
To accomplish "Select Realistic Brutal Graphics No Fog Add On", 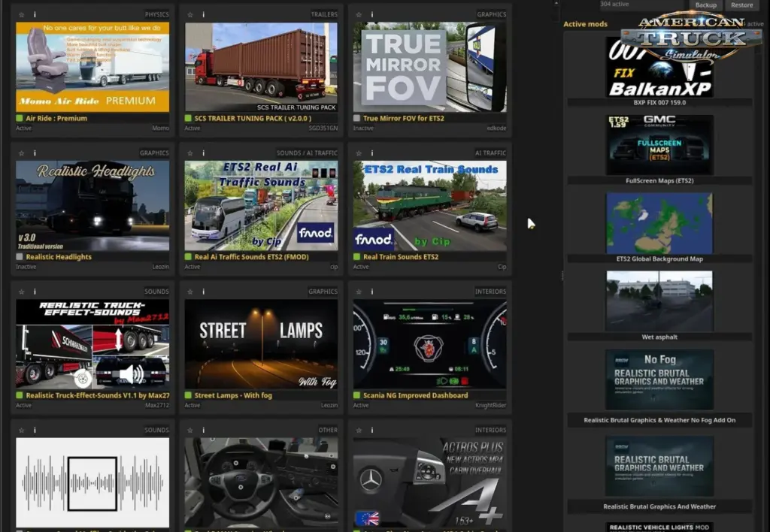I will coord(659,387).
